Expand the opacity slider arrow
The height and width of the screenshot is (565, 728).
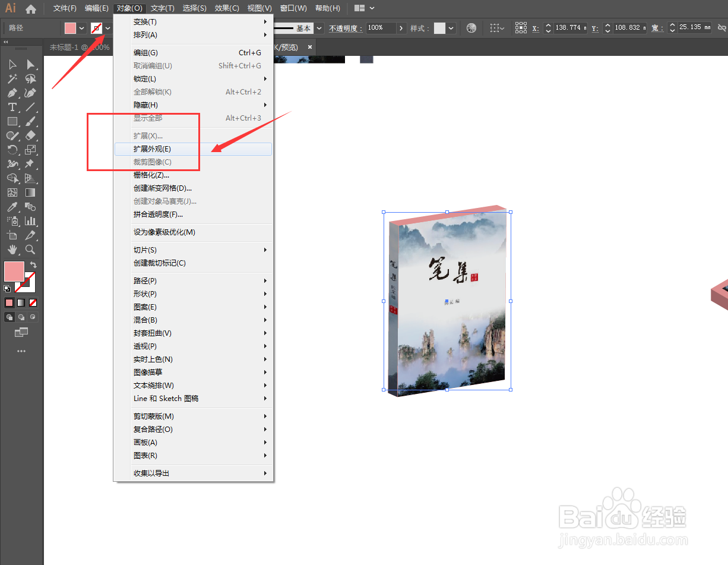pyautogui.click(x=401, y=28)
